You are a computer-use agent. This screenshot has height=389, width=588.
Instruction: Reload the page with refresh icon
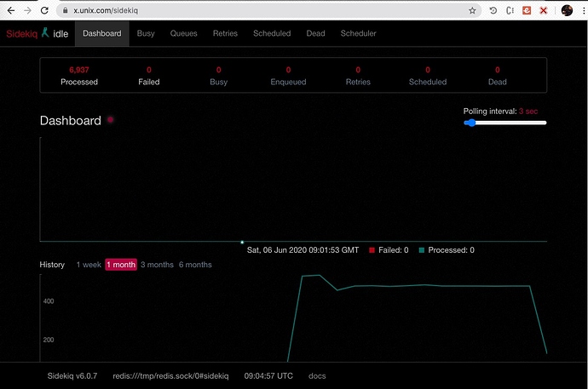44,10
